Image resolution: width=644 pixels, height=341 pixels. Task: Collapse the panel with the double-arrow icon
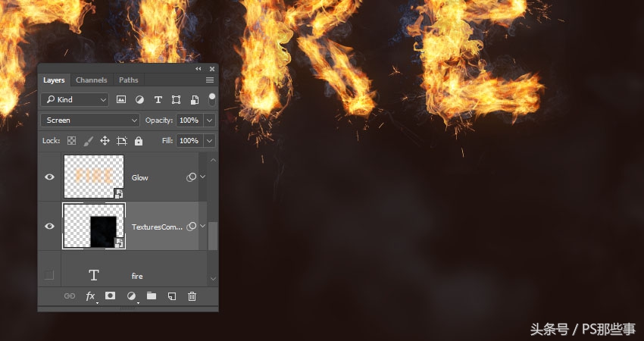[199, 69]
